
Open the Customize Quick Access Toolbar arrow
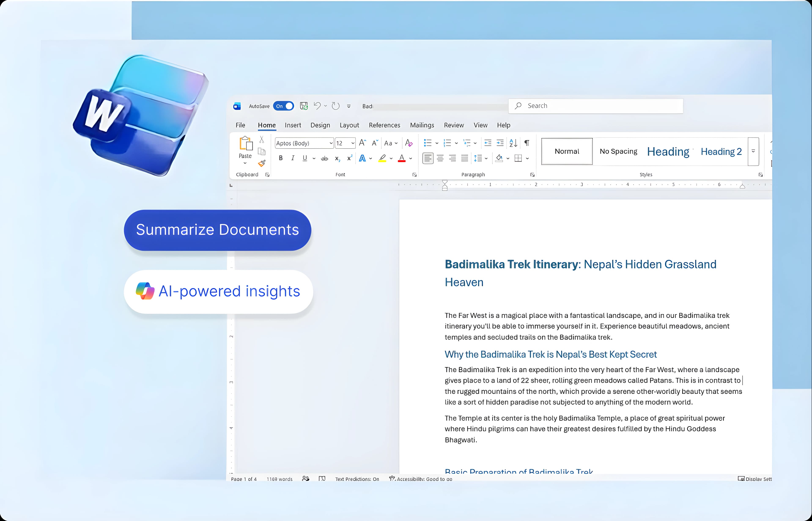(x=349, y=106)
